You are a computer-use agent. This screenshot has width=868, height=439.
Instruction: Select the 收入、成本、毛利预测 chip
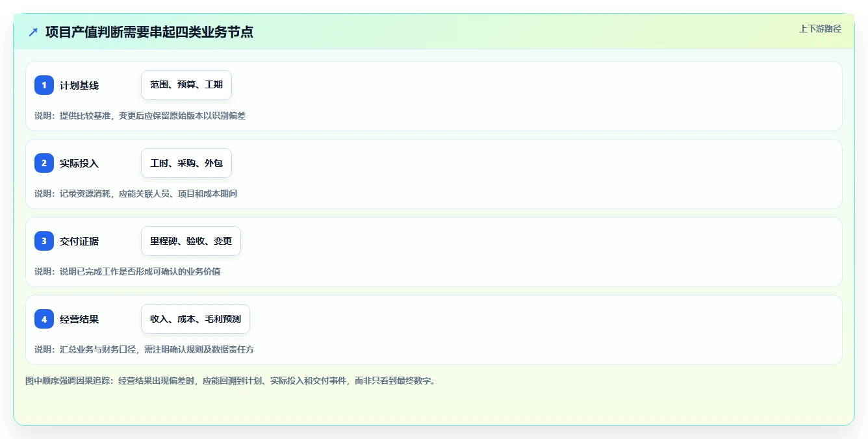click(196, 319)
